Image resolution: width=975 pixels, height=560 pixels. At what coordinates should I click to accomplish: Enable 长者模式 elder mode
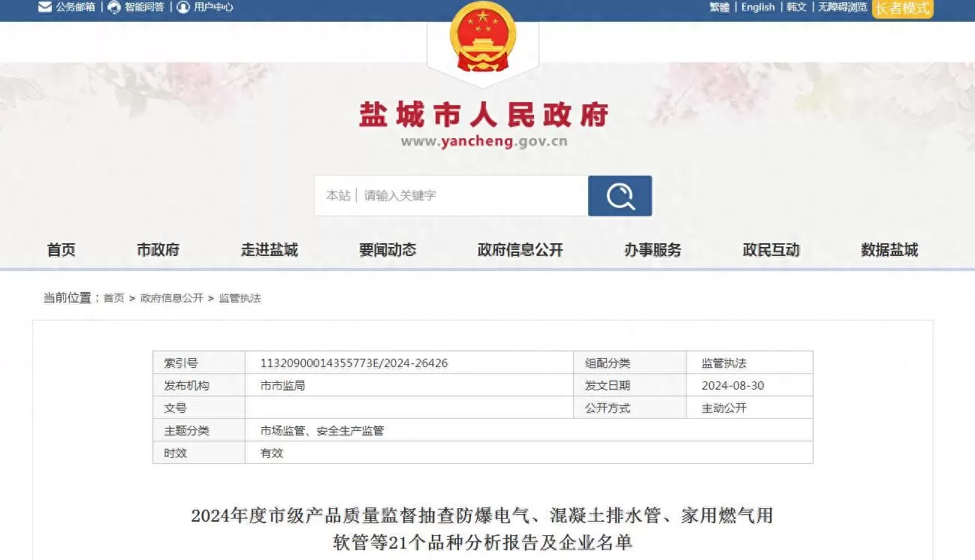[x=902, y=8]
